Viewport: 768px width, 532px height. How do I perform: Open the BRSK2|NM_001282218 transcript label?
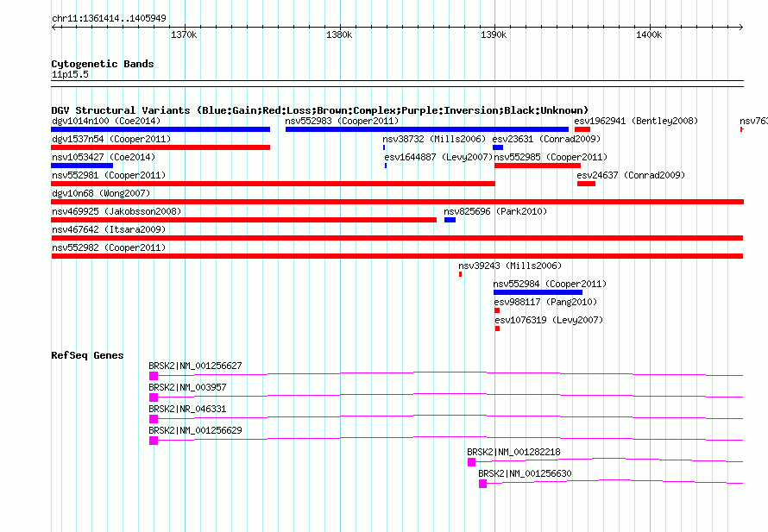[513, 452]
